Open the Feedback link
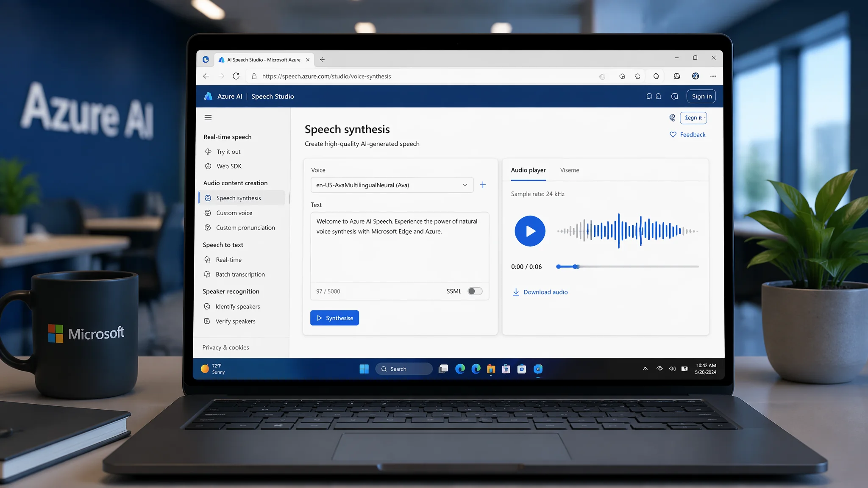This screenshot has width=868, height=488. (693, 134)
